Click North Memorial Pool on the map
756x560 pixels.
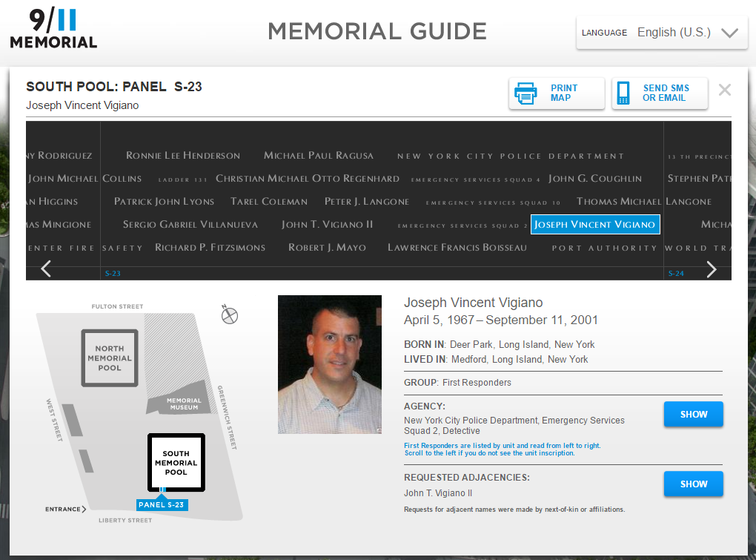pos(110,358)
